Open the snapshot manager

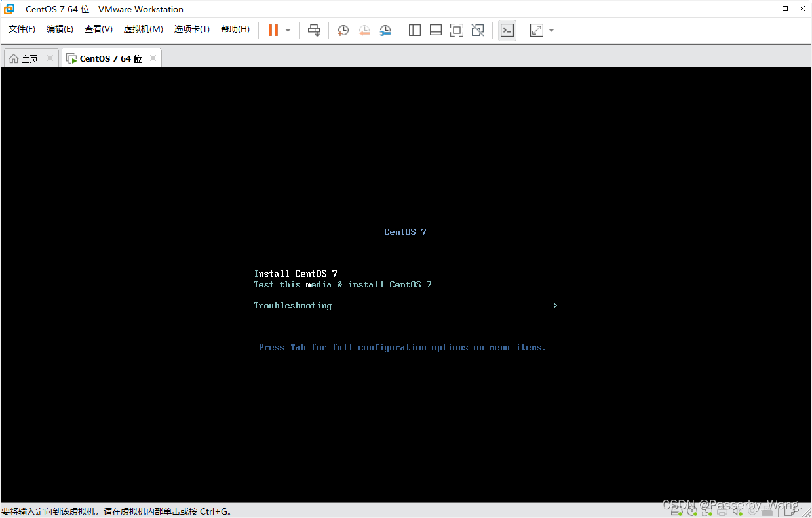tap(385, 30)
